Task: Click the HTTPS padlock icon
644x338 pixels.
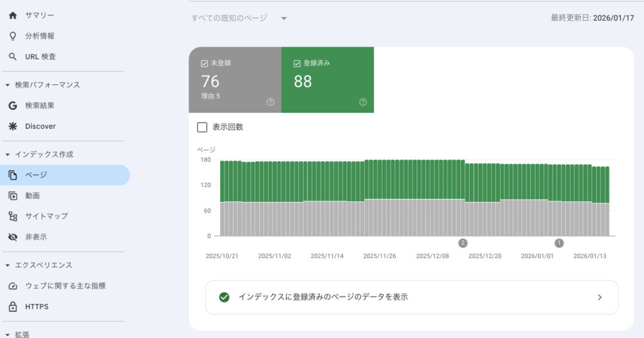Action: tap(13, 307)
